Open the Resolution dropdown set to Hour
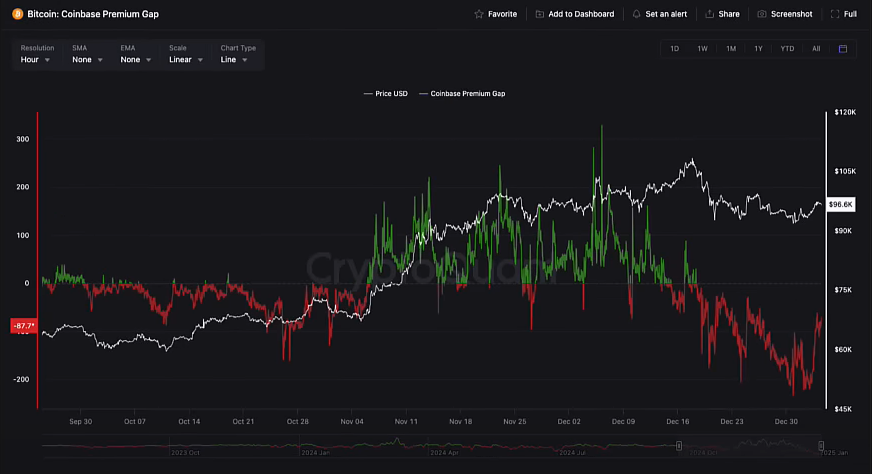 click(x=37, y=60)
